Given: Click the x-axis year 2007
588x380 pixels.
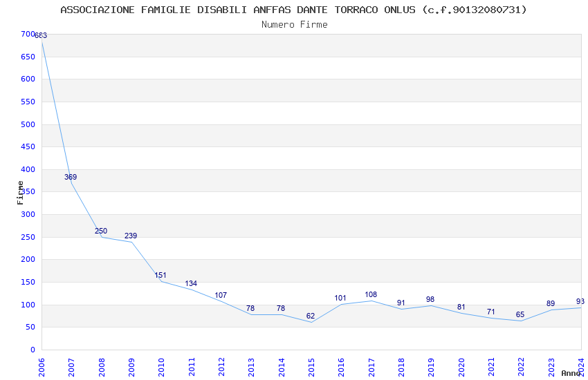Looking at the screenshot, I should pyautogui.click(x=72, y=368).
